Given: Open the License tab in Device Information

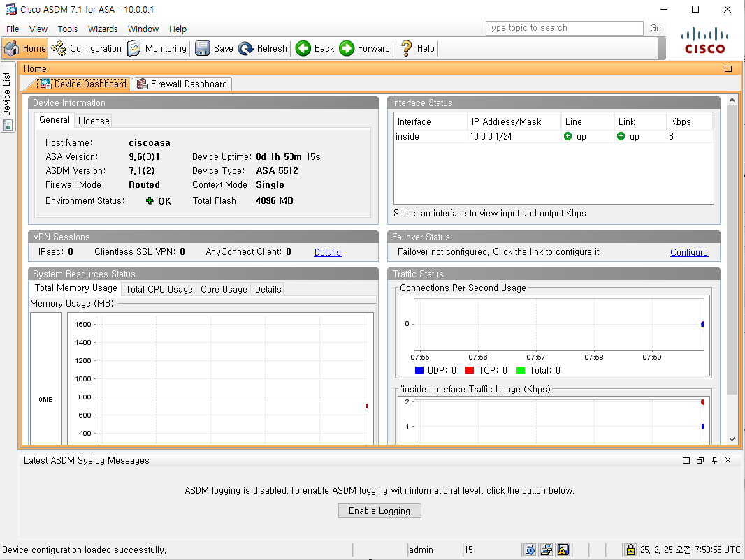Looking at the screenshot, I should coord(94,121).
